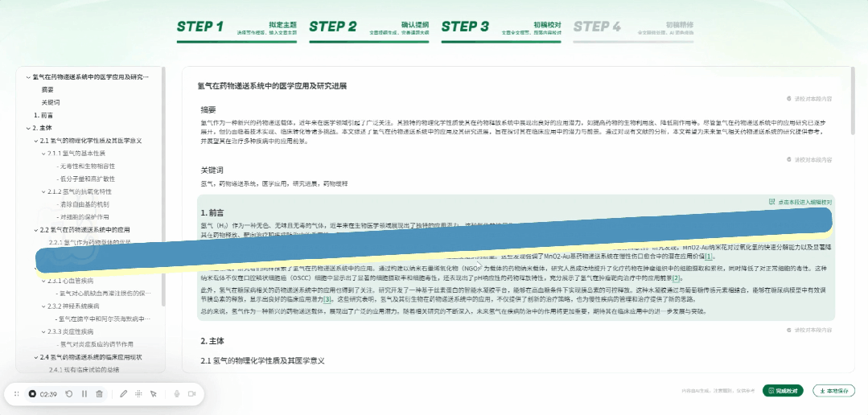Collapse 2.1.2 氢气的抗氧化特性 node
The image size is (868, 415).
[x=43, y=191]
